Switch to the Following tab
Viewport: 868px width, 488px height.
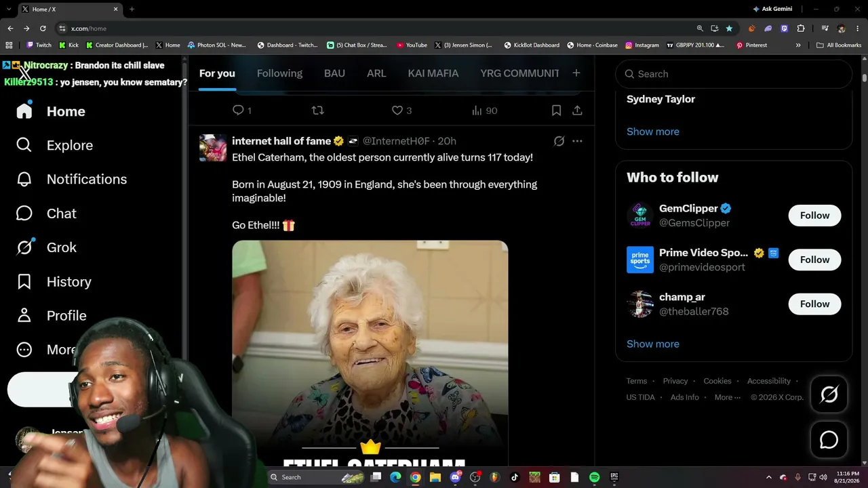pyautogui.click(x=279, y=73)
